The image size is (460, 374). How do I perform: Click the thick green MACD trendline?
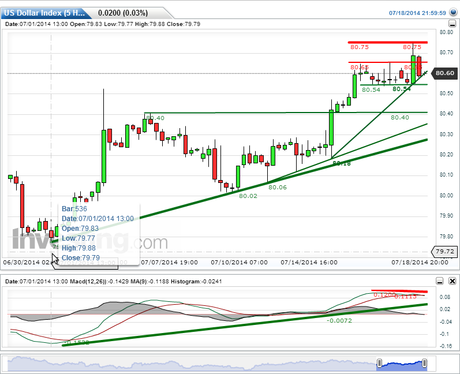click(245, 325)
